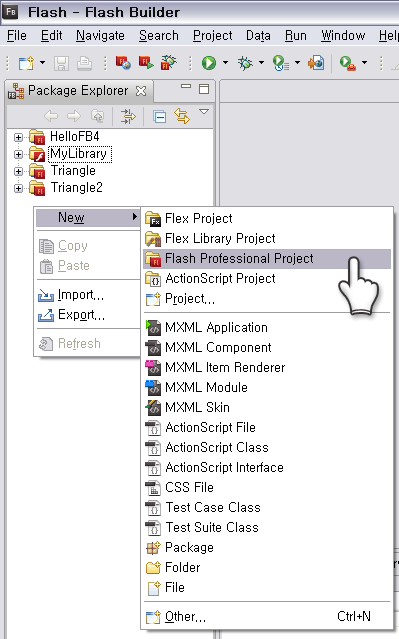This screenshot has width=399, height=639.
Task: Click the Save disk icon in toolbar
Action: tap(62, 63)
